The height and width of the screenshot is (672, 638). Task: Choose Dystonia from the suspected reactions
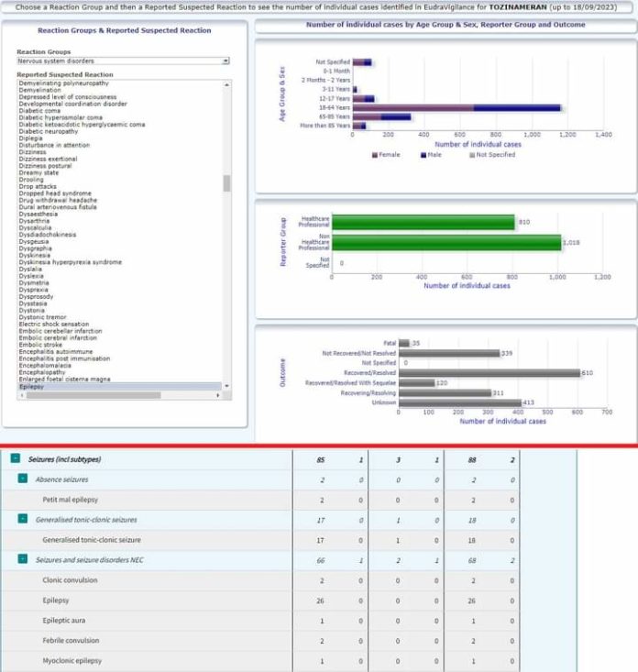(31, 310)
